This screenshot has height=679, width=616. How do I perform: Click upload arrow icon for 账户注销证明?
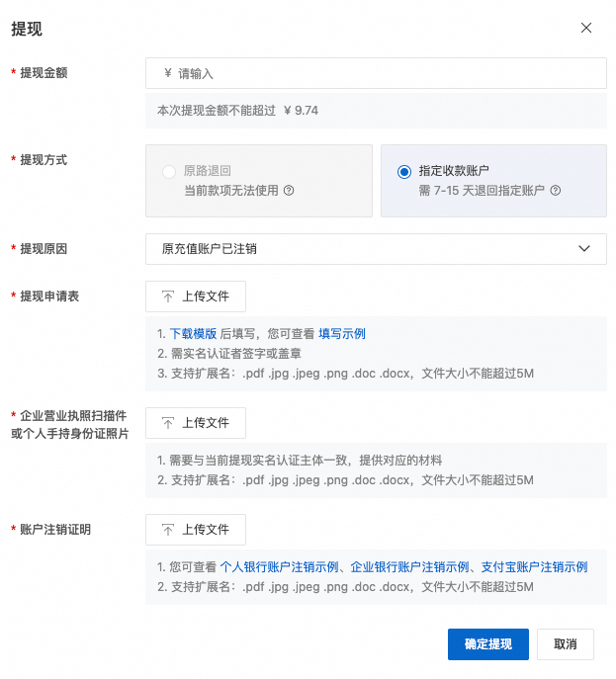coord(168,530)
